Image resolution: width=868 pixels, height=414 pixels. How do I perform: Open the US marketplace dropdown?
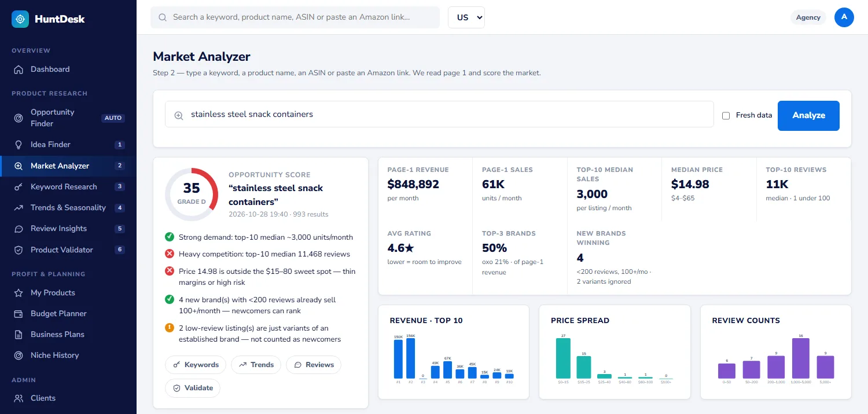point(466,17)
